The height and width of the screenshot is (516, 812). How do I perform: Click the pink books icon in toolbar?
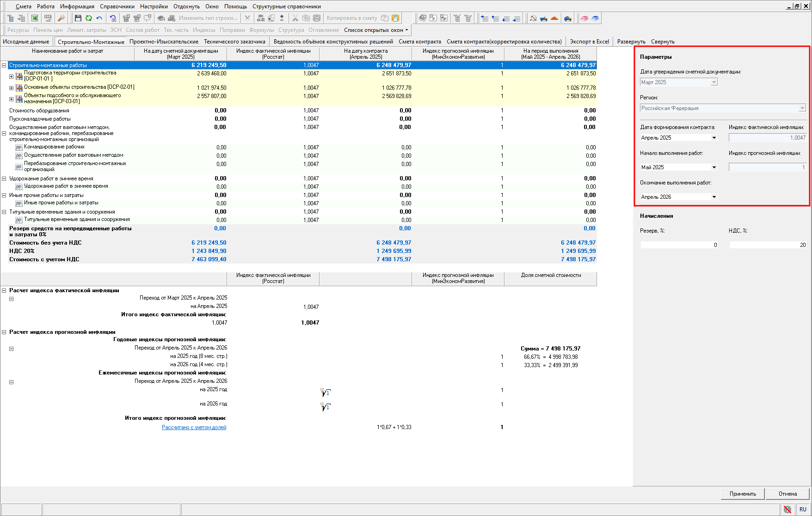point(584,18)
